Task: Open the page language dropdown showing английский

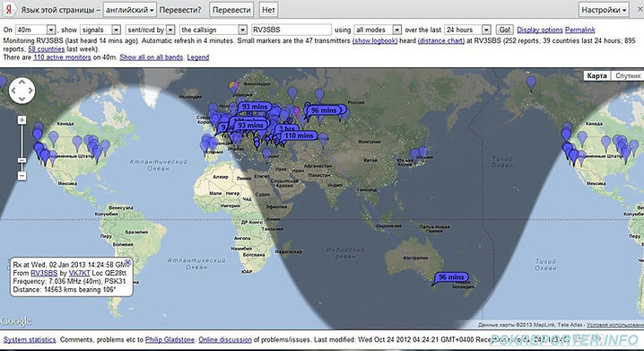Action: tap(129, 10)
